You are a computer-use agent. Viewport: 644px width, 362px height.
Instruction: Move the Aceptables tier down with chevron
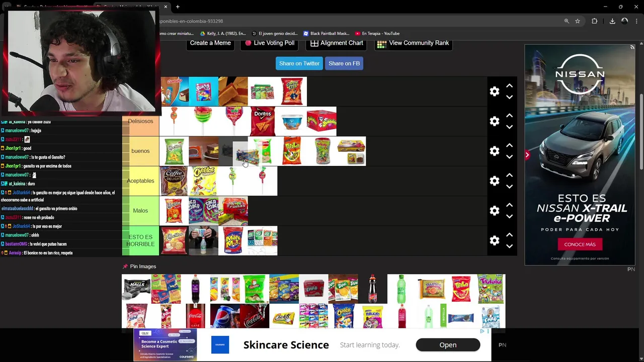(509, 186)
